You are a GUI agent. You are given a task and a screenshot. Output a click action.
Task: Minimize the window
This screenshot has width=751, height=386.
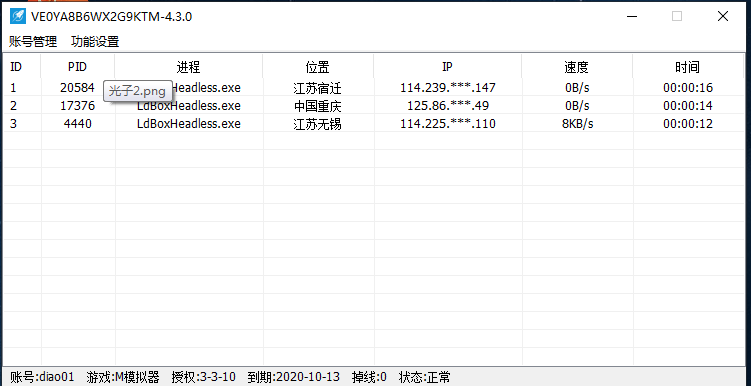tap(632, 16)
